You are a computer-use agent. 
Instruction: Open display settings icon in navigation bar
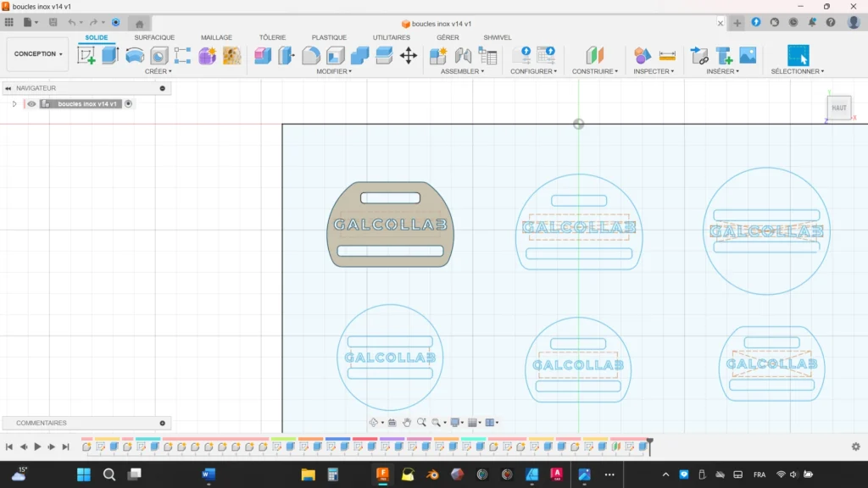point(455,422)
